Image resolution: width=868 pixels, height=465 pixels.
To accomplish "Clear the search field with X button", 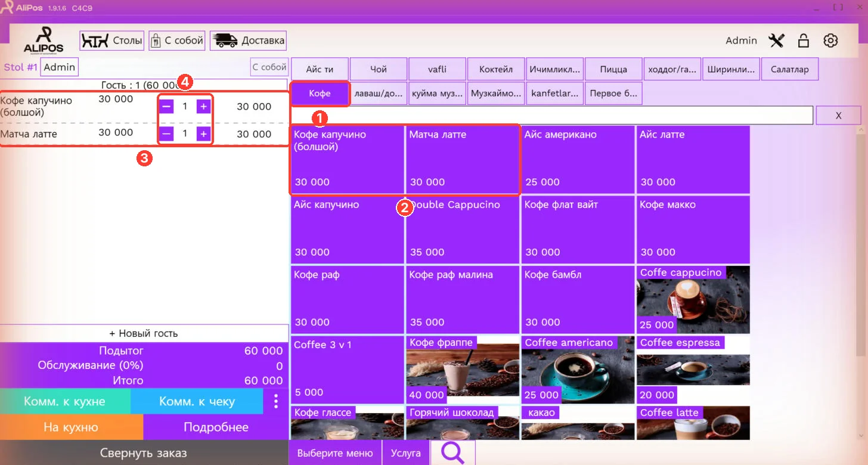I will click(838, 116).
